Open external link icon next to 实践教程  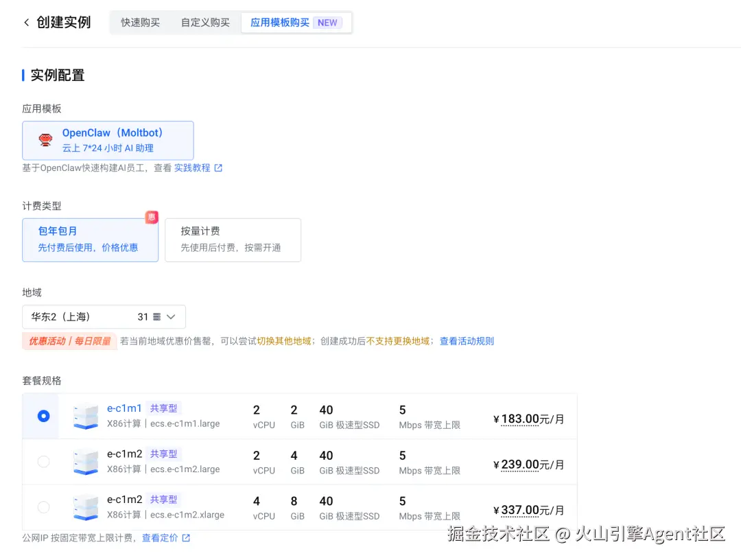pyautogui.click(x=218, y=167)
